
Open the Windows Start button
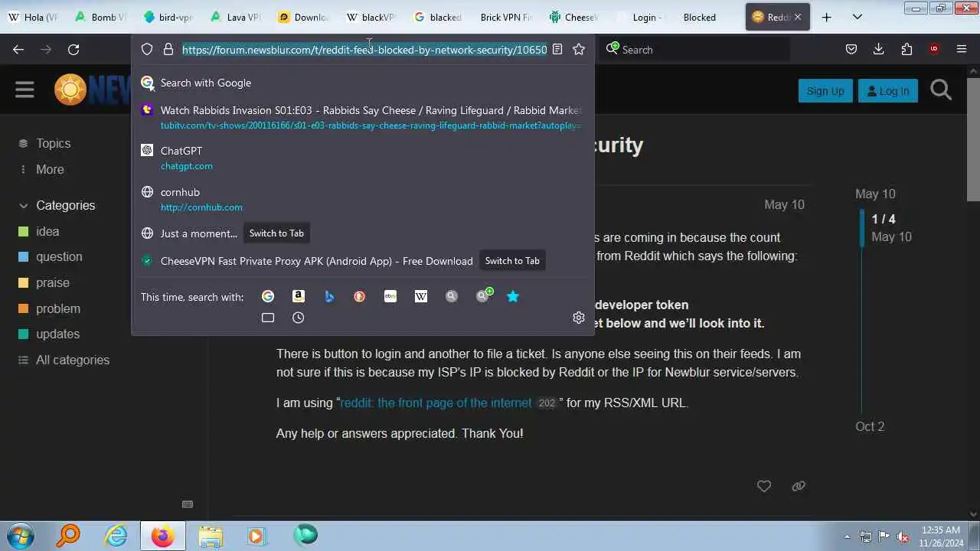pyautogui.click(x=21, y=536)
